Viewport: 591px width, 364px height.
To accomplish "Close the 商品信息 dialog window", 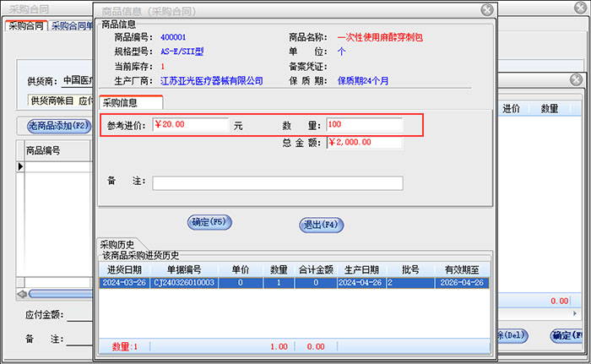I will (x=487, y=10).
